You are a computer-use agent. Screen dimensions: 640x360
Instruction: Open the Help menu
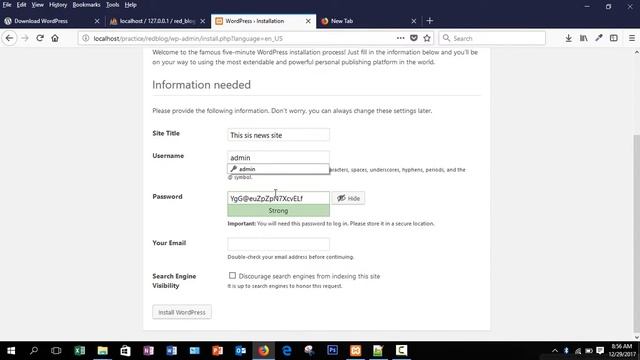point(131,5)
